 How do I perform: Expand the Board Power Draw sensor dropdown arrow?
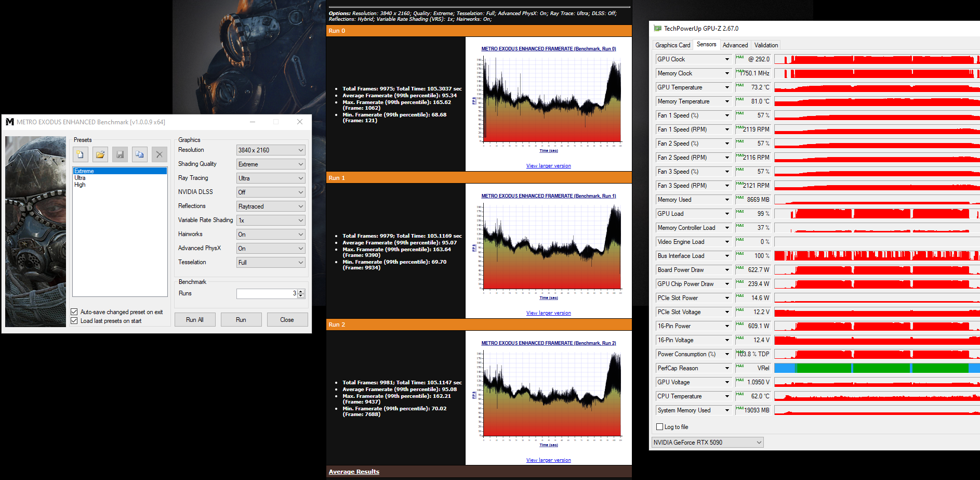pyautogui.click(x=727, y=270)
